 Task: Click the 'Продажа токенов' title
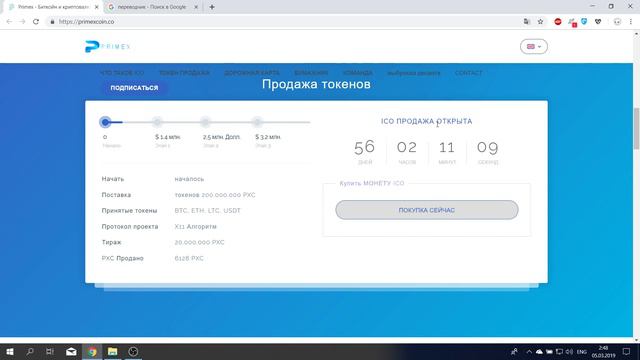point(316,84)
